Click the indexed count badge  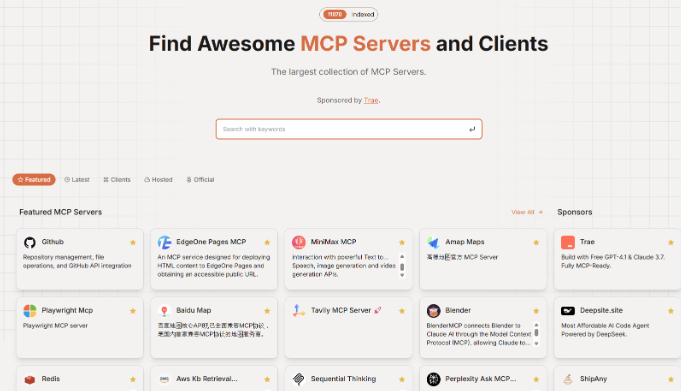[348, 14]
